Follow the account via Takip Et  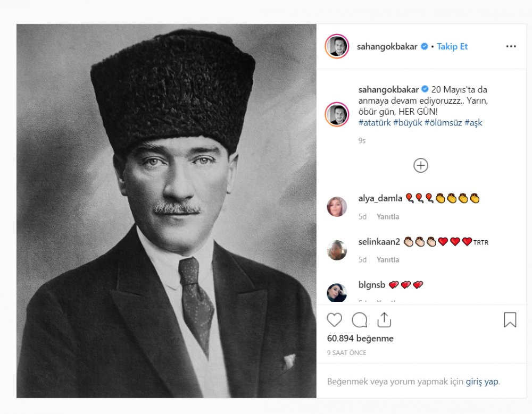pyautogui.click(x=452, y=46)
